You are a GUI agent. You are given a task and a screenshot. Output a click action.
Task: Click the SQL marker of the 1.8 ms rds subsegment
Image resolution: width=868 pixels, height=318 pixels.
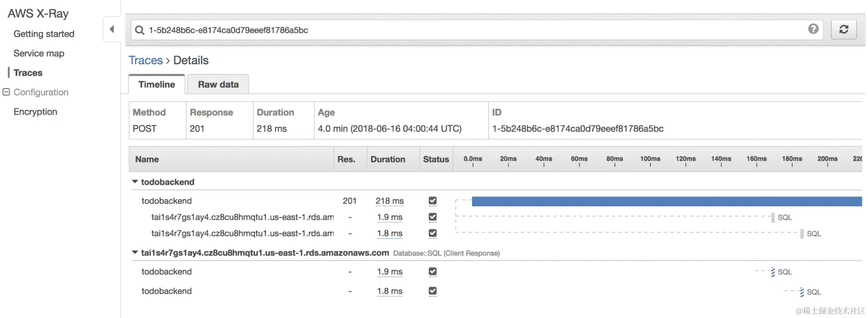(802, 234)
